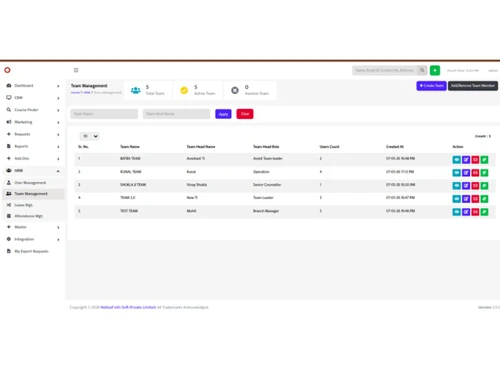Viewport: 500px width, 375px height.
Task: Click the Team Name column header
Action: [x=130, y=147]
